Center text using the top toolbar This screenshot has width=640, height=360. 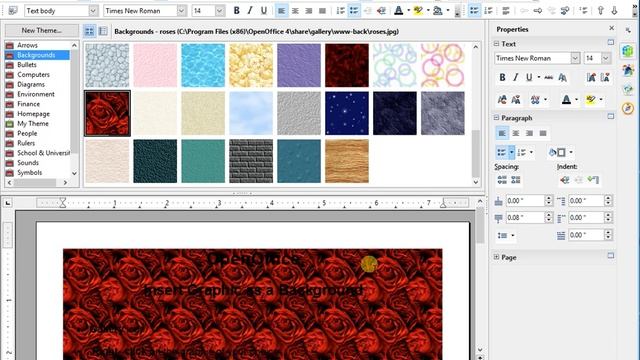click(x=295, y=11)
